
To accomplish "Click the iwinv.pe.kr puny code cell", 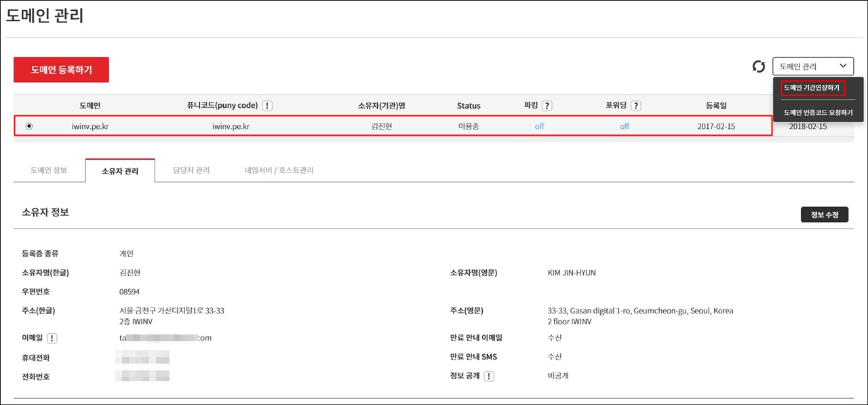I will 231,126.
